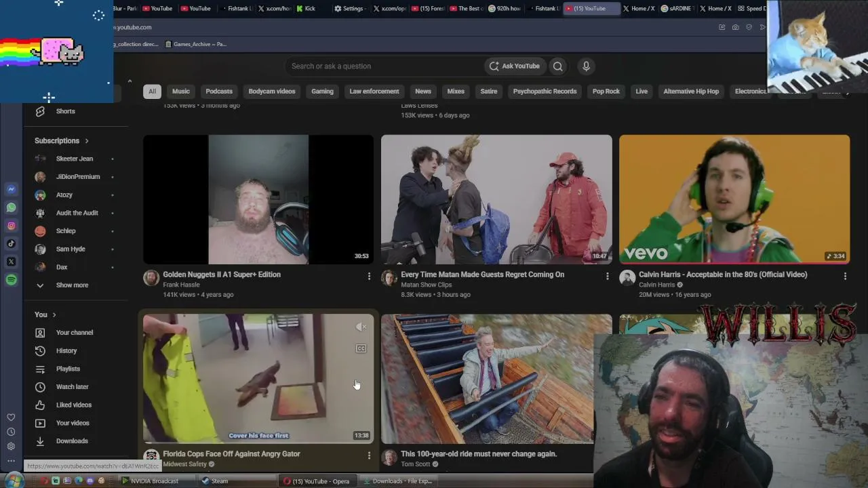This screenshot has height=488, width=868.
Task: Open Skeeter Jean subscription channel
Action: 75,159
